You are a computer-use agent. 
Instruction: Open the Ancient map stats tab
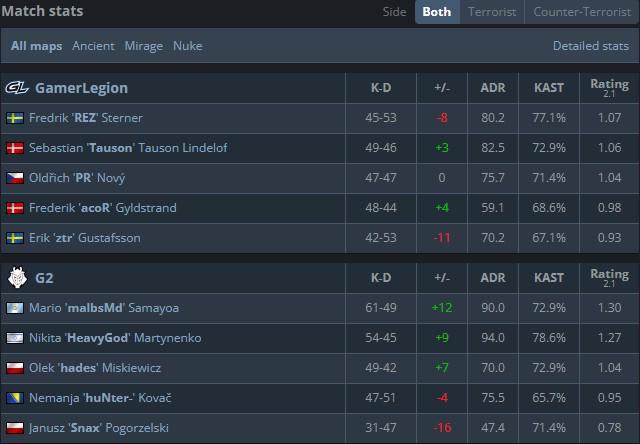(x=93, y=46)
